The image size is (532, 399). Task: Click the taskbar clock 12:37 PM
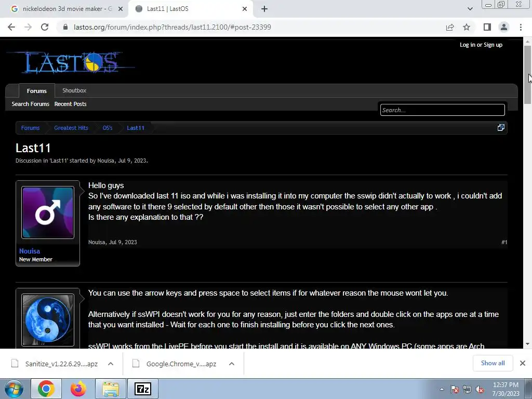[506, 385]
